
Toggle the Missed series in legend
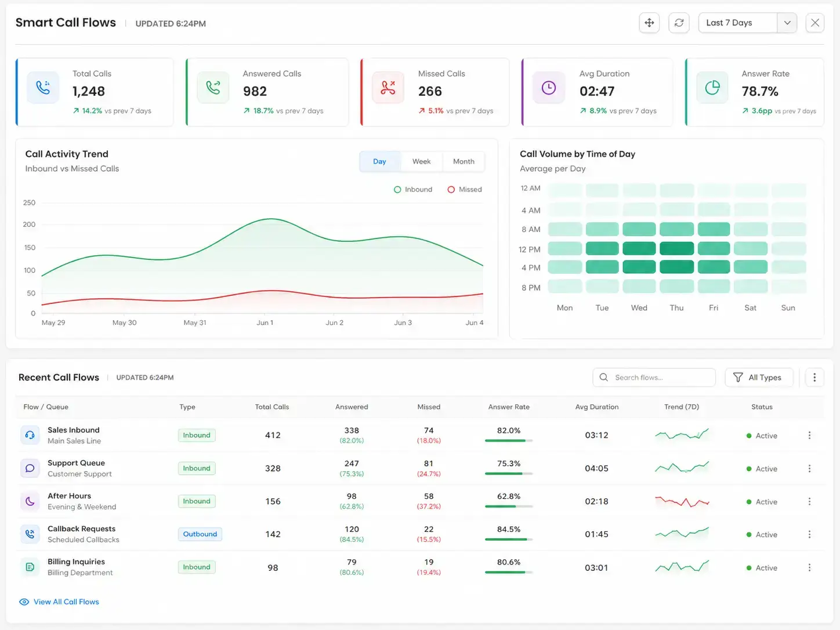tap(465, 190)
